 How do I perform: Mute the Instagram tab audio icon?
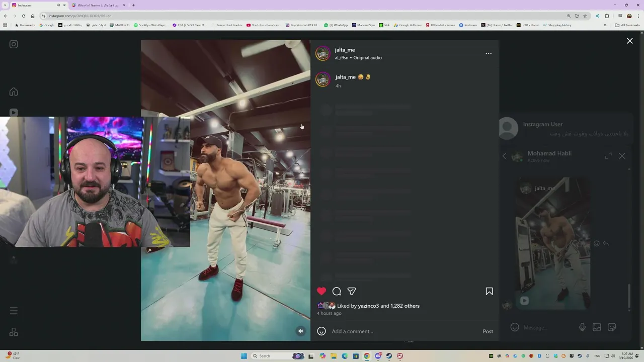coord(58,5)
